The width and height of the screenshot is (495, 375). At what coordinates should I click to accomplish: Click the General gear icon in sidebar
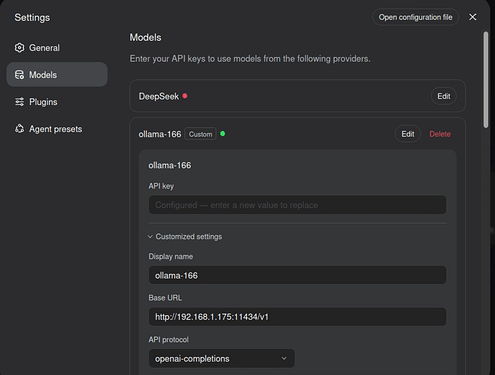(19, 48)
